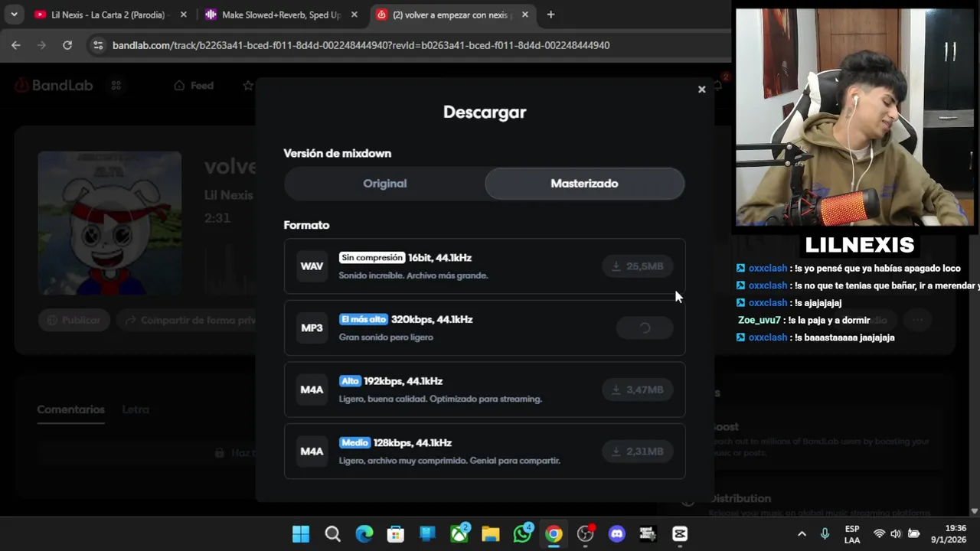Viewport: 980px width, 551px height.
Task: Open File Explorer from taskbar
Action: pyautogui.click(x=491, y=533)
